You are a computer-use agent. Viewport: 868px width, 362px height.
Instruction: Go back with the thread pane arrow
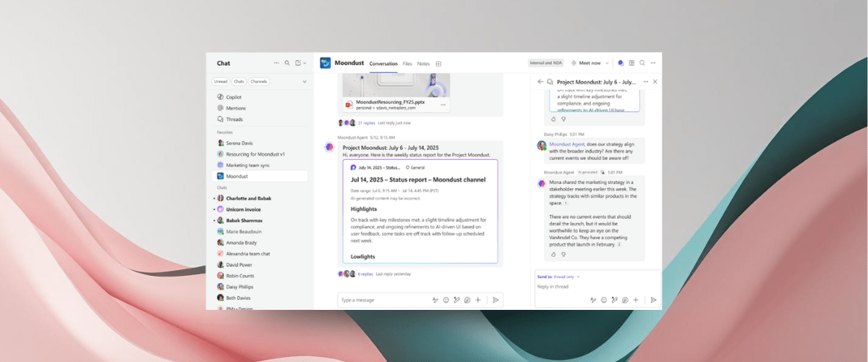540,82
